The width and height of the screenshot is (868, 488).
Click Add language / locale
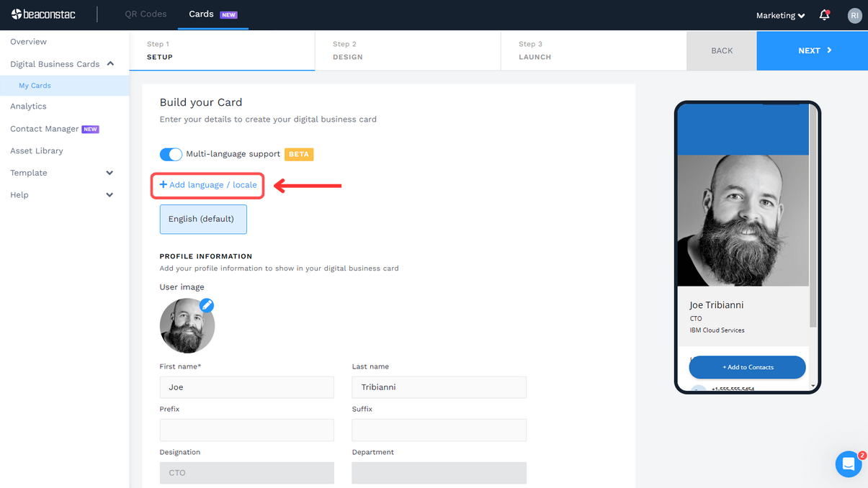coord(207,185)
